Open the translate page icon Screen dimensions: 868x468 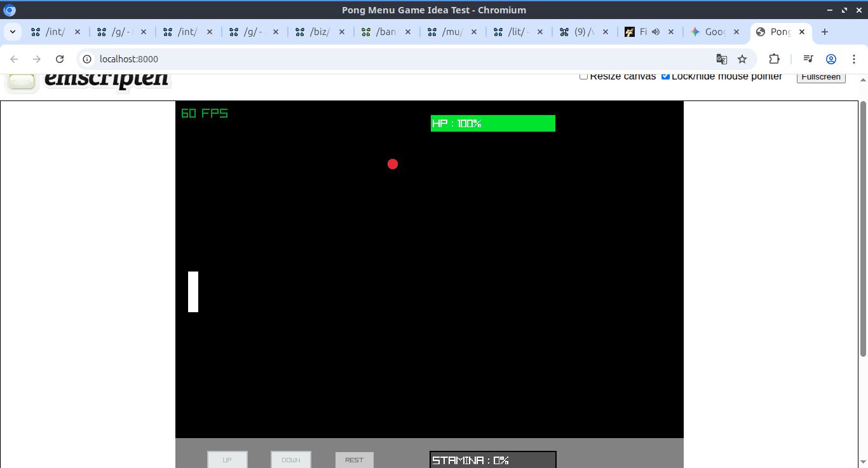coord(721,59)
